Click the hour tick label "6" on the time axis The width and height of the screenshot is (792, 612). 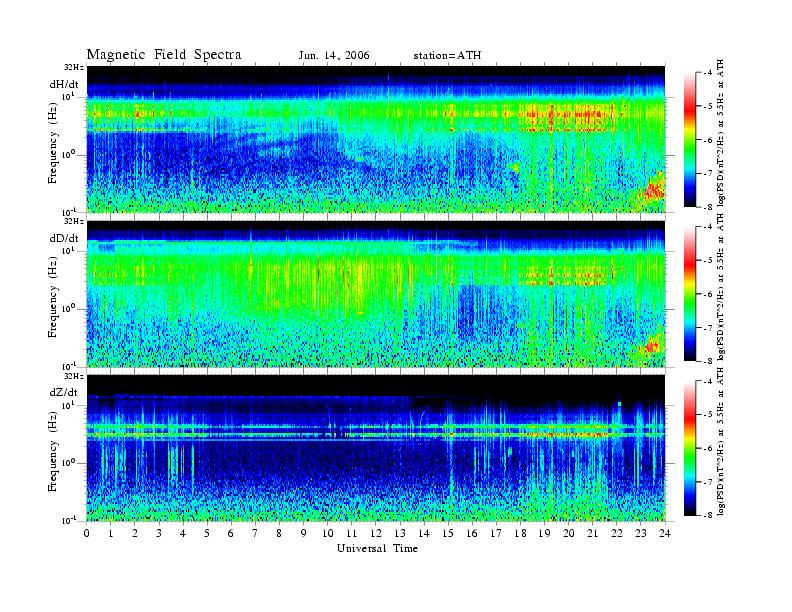click(x=231, y=533)
